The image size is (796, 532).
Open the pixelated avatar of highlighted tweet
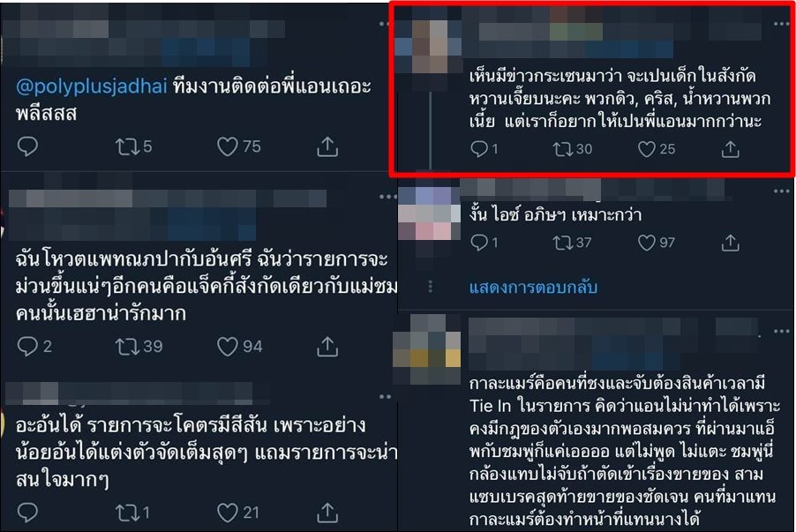(x=430, y=46)
